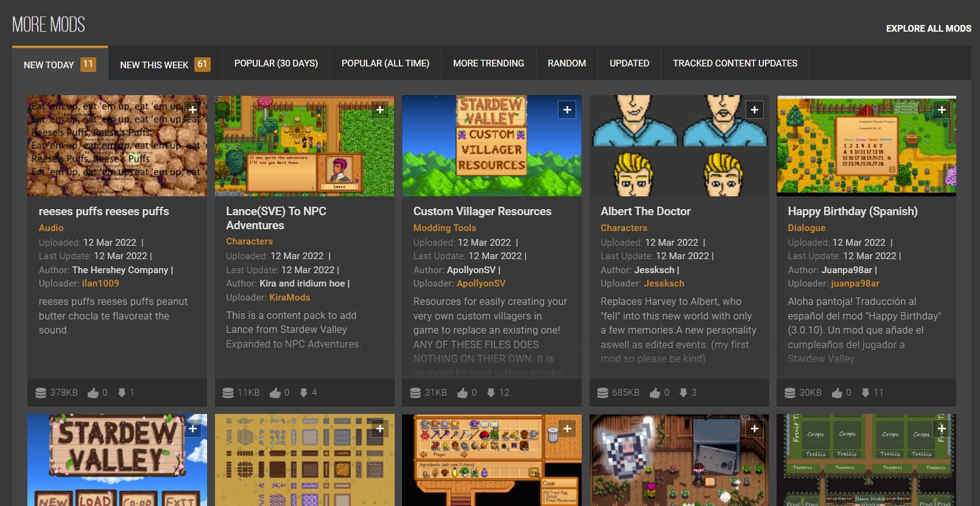Click the Dialogue category link
This screenshot has height=506, width=980.
click(x=806, y=228)
